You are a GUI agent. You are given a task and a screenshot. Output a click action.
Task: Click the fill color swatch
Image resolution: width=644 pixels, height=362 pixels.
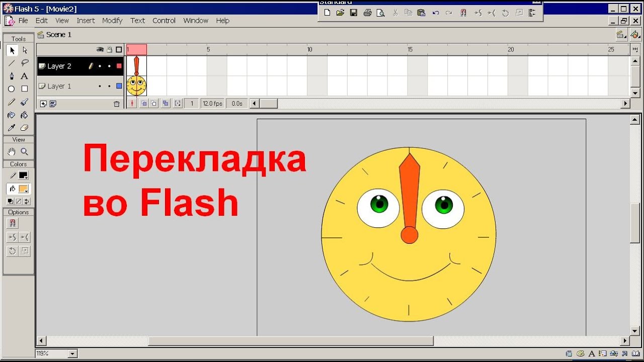[x=23, y=189]
